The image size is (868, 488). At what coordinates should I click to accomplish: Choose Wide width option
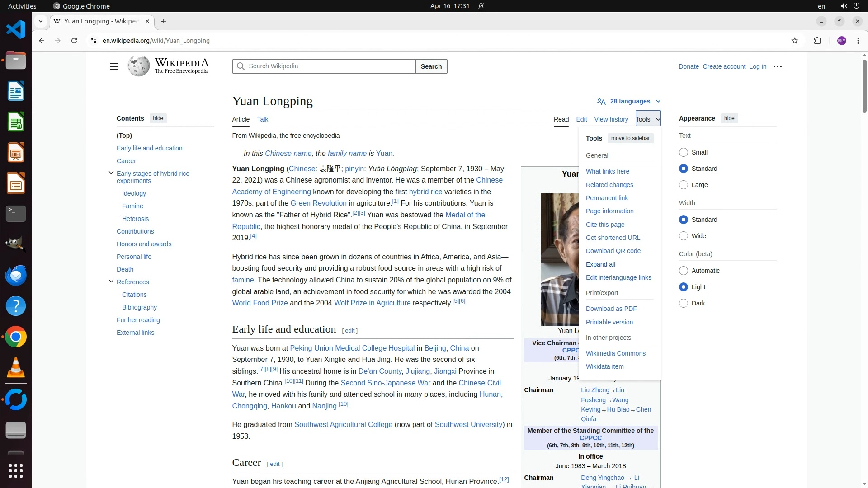click(684, 236)
